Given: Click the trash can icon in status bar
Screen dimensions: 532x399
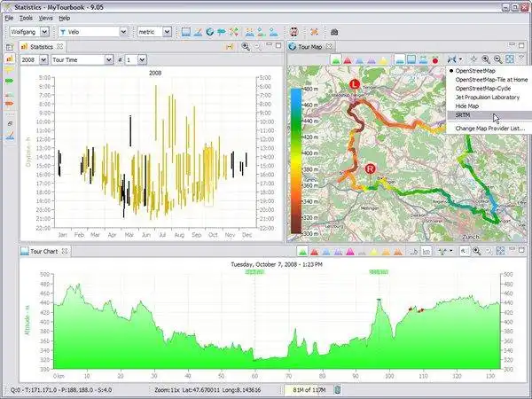Looking at the screenshot, I should tap(337, 389).
